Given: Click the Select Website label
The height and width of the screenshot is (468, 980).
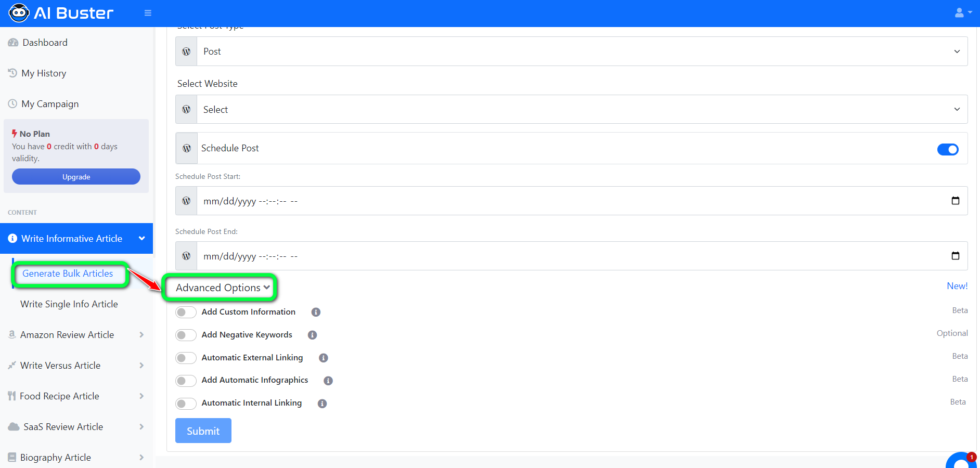Looking at the screenshot, I should pos(207,84).
